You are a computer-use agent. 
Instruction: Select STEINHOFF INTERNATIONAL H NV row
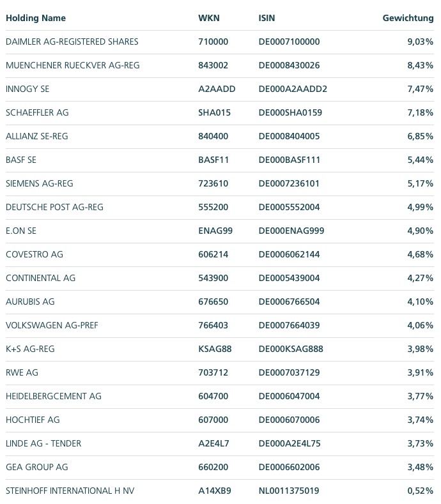pyautogui.click(x=70, y=491)
